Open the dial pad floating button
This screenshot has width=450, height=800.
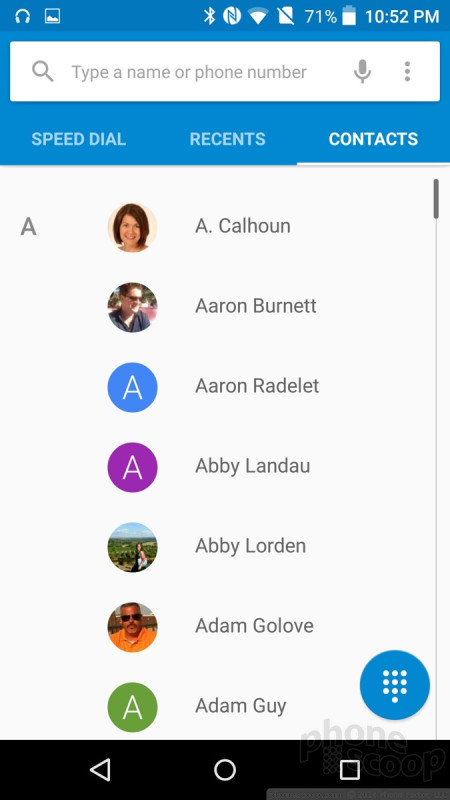[395, 685]
